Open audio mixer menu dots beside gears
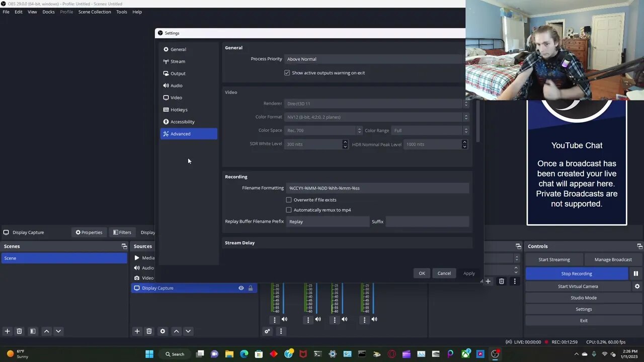This screenshot has width=644, height=362. pyautogui.click(x=281, y=331)
